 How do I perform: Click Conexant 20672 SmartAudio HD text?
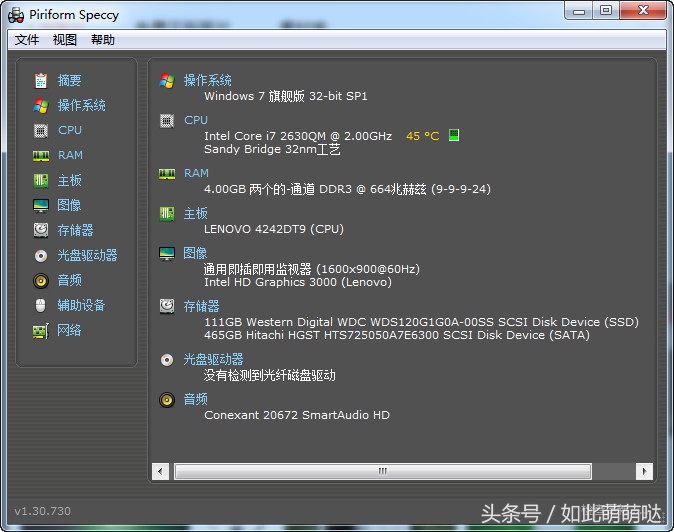pyautogui.click(x=297, y=415)
